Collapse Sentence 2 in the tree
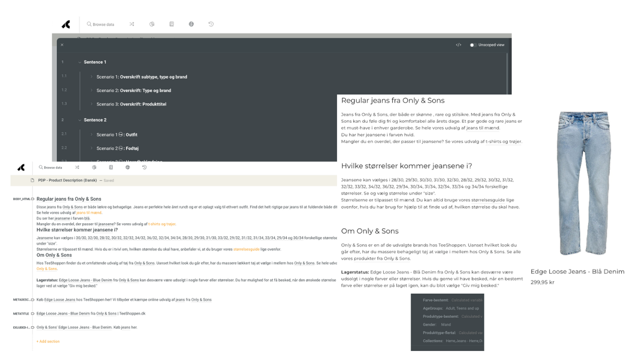This screenshot has height=362, width=644. (79, 120)
